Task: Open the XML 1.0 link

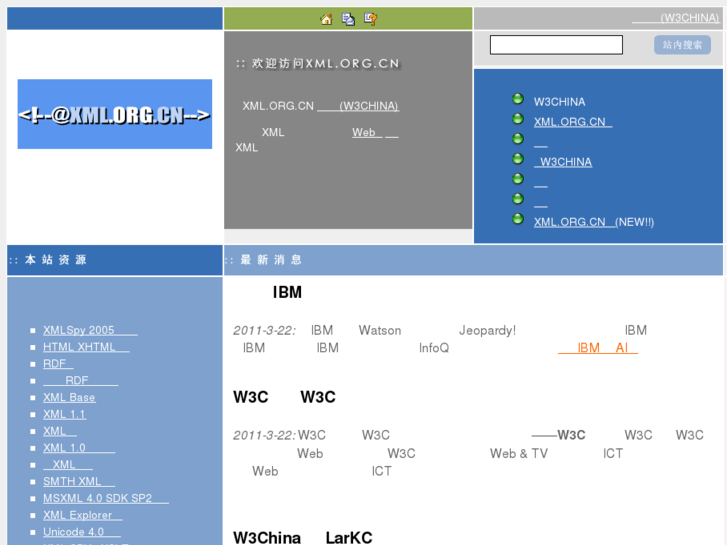Action: tap(79, 448)
